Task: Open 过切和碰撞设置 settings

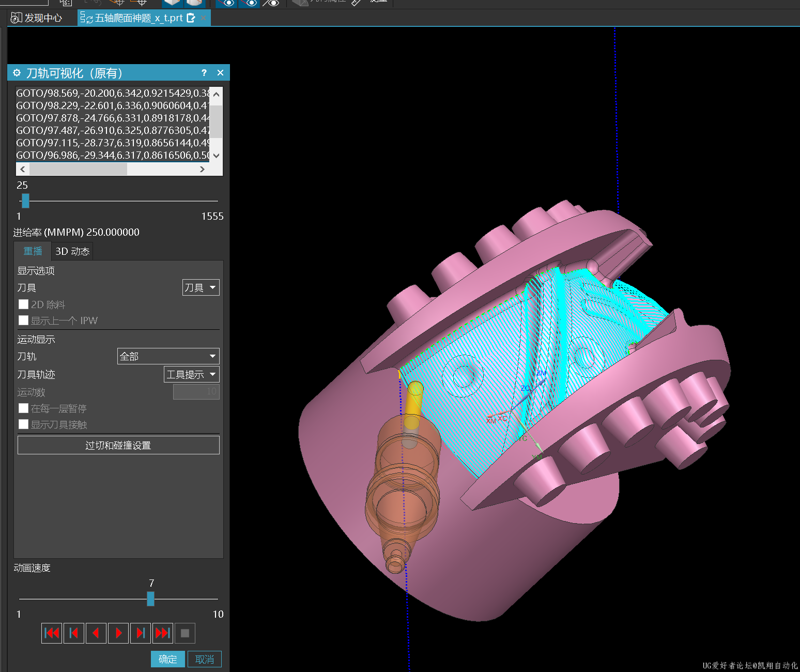Action: [118, 445]
